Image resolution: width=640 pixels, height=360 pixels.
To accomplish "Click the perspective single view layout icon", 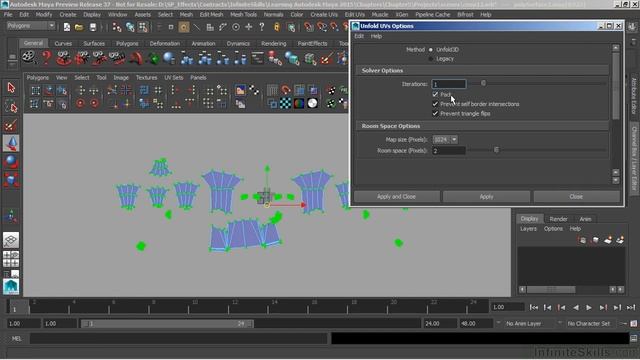I will click(x=11, y=240).
